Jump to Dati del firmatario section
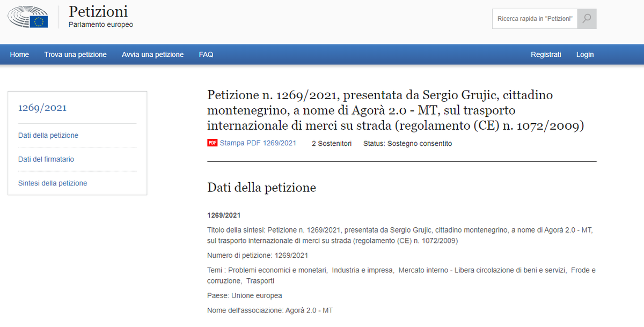This screenshot has height=327, width=644. coord(46,159)
